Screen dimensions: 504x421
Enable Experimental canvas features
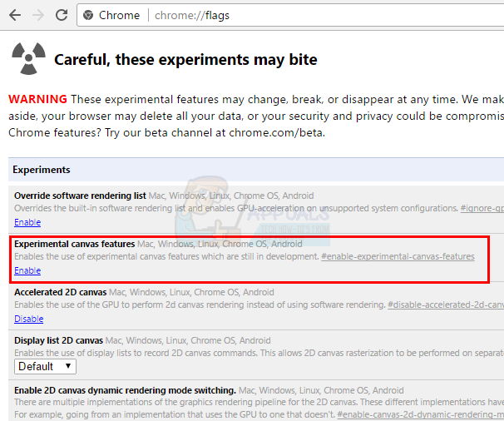(27, 270)
